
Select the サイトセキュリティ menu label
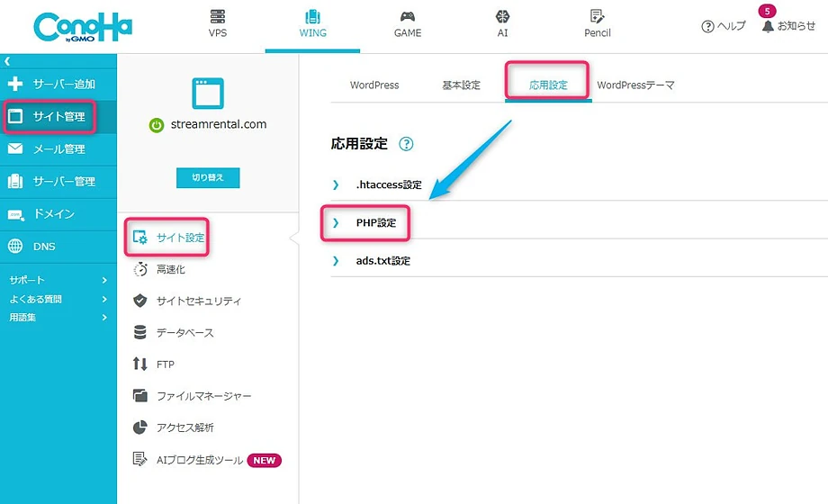coord(199,301)
